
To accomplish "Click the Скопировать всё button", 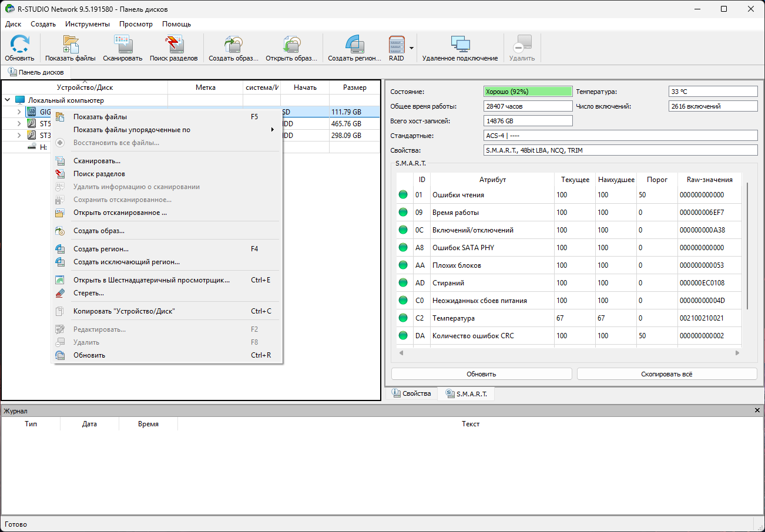I will 667,374.
